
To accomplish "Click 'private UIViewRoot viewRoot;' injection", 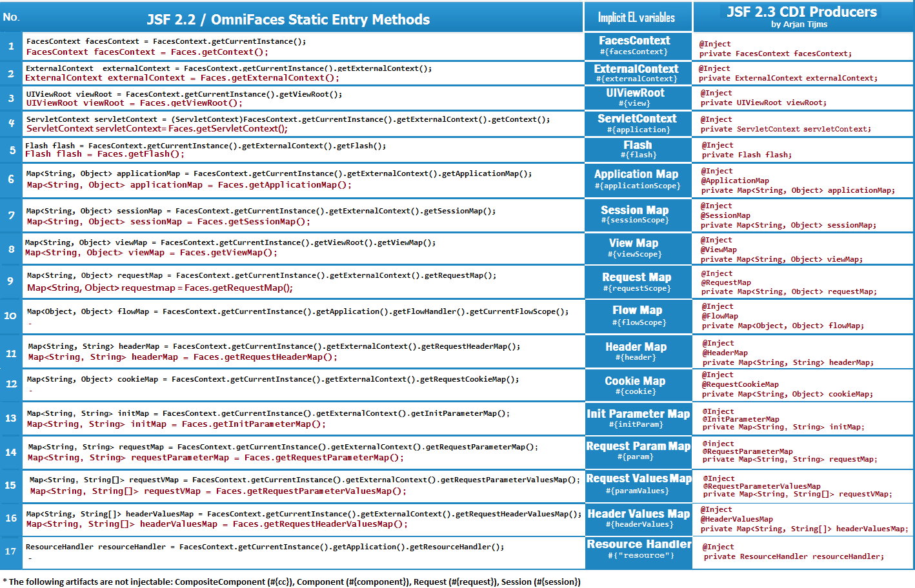I will (x=763, y=103).
